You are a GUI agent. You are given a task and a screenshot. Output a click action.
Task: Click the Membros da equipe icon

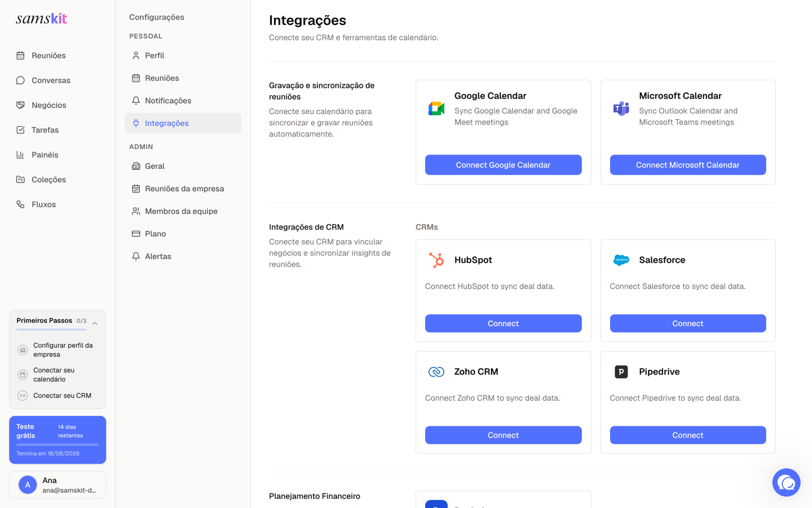click(x=136, y=211)
